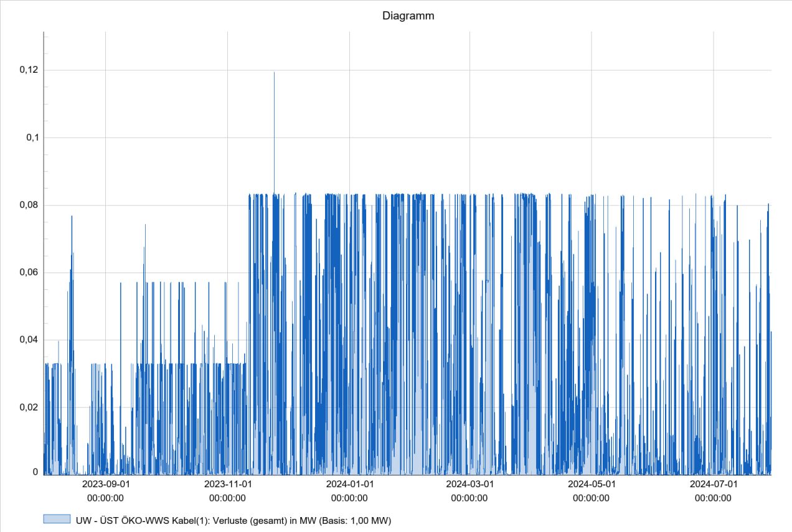Click the final peak at the chart's right edge
The width and height of the screenshot is (792, 532).
(x=768, y=205)
